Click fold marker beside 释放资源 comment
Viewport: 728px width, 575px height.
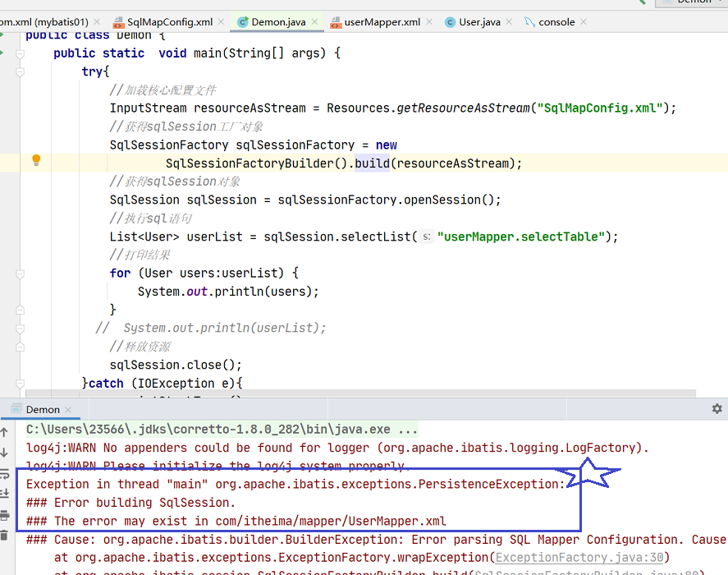[20, 347]
